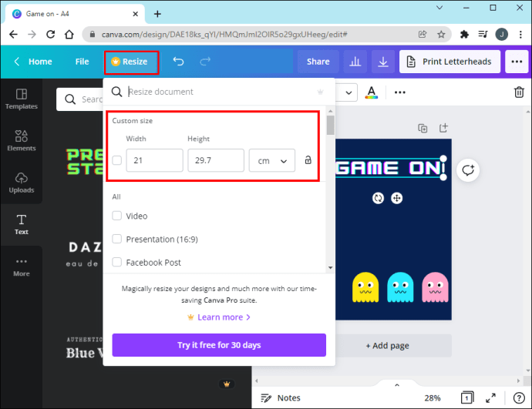Select the cyan ghost on the canvas
532x409 pixels.
[x=400, y=287]
